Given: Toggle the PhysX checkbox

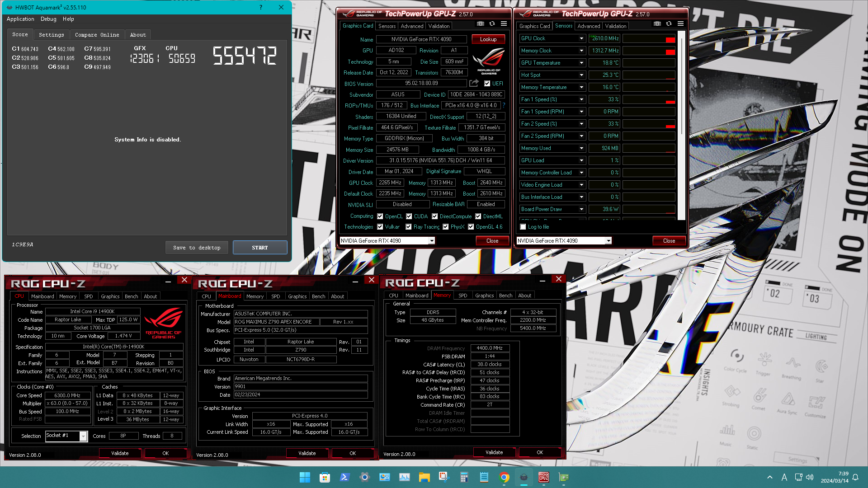Looking at the screenshot, I should [446, 227].
